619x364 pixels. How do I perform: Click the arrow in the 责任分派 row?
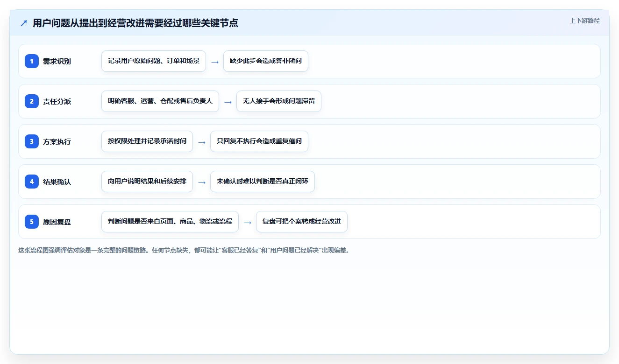coord(228,102)
